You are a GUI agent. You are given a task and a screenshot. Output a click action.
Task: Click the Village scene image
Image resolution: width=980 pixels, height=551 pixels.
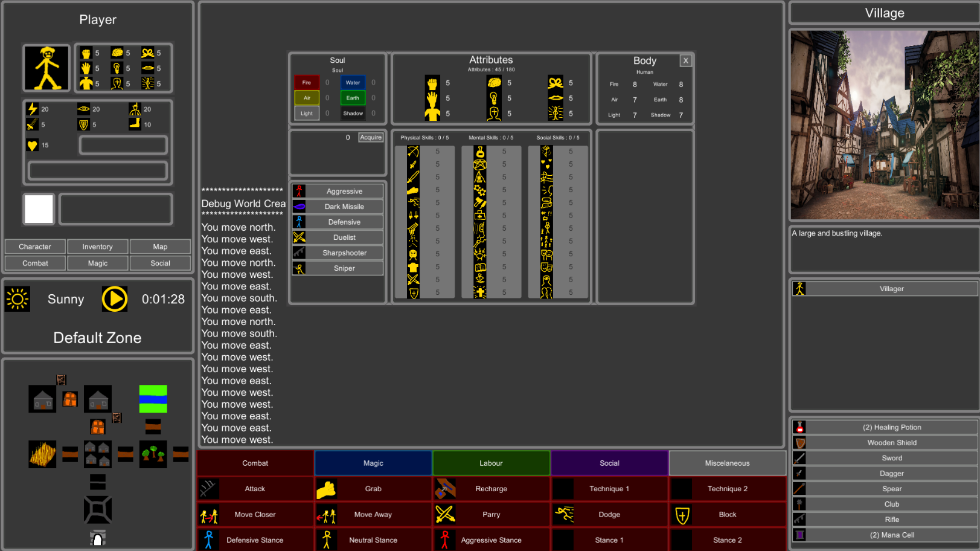[884, 125]
